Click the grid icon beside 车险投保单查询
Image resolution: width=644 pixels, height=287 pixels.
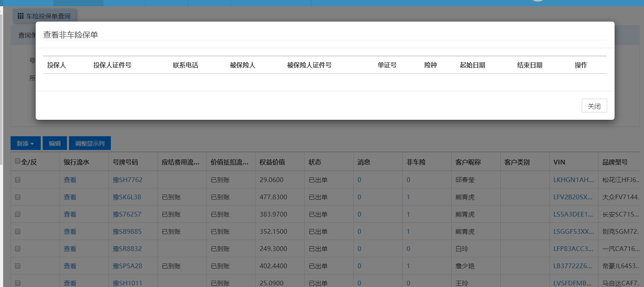[x=21, y=16]
